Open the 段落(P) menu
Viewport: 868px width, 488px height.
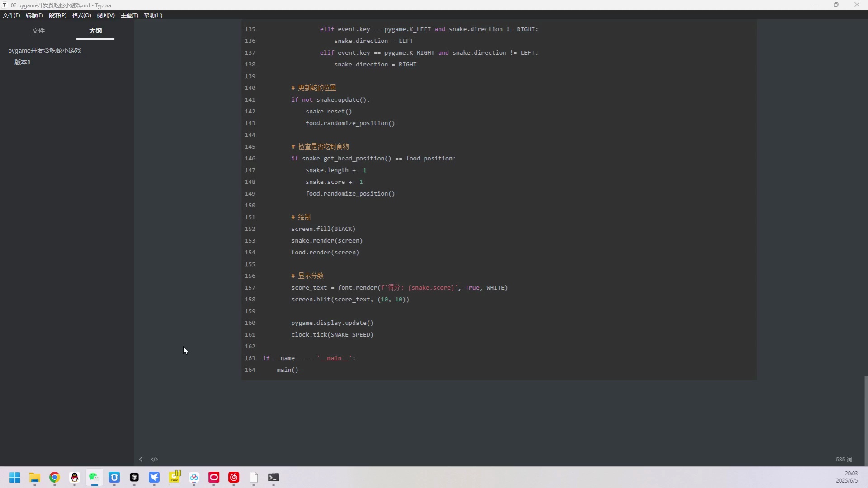point(57,15)
